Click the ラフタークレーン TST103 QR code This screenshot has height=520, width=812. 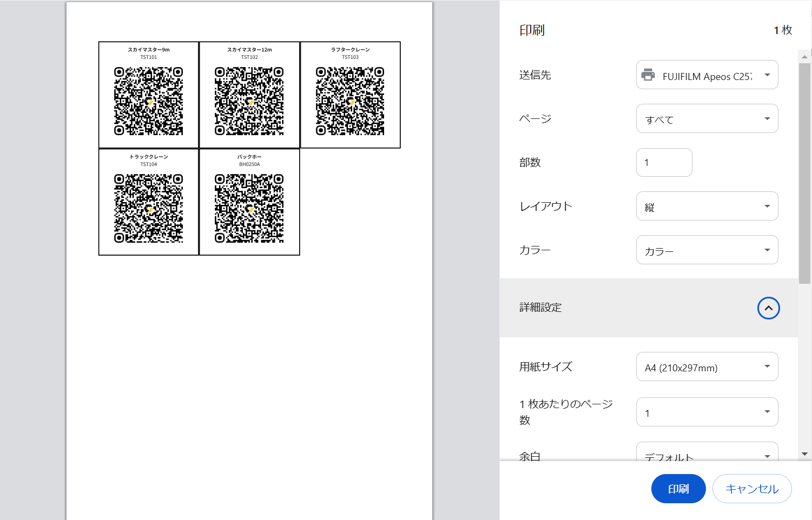coord(350,101)
